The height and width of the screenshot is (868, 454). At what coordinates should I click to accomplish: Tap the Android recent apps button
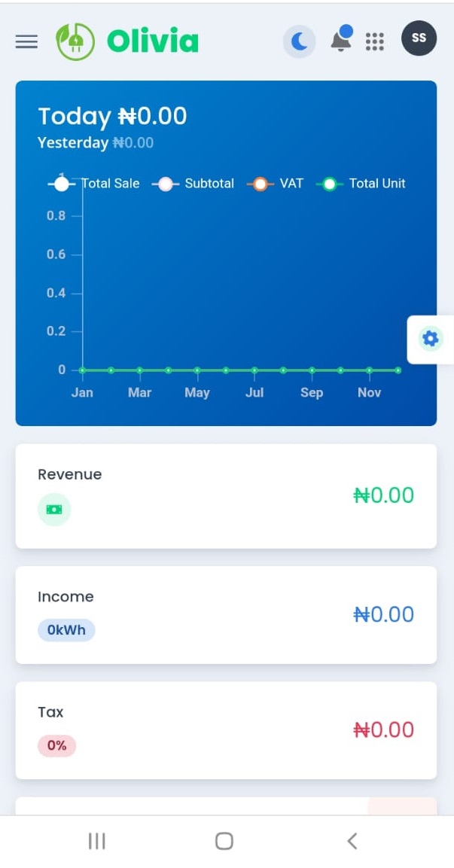point(97,842)
